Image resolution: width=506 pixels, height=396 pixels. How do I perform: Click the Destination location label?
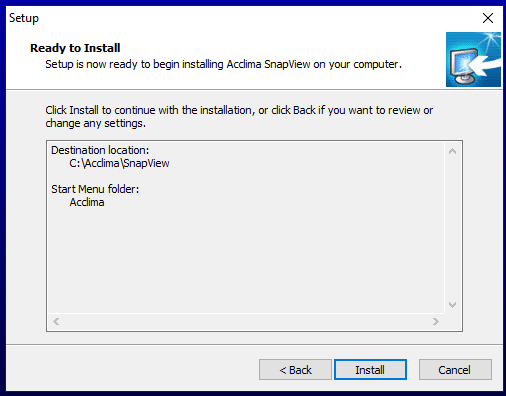pos(100,150)
